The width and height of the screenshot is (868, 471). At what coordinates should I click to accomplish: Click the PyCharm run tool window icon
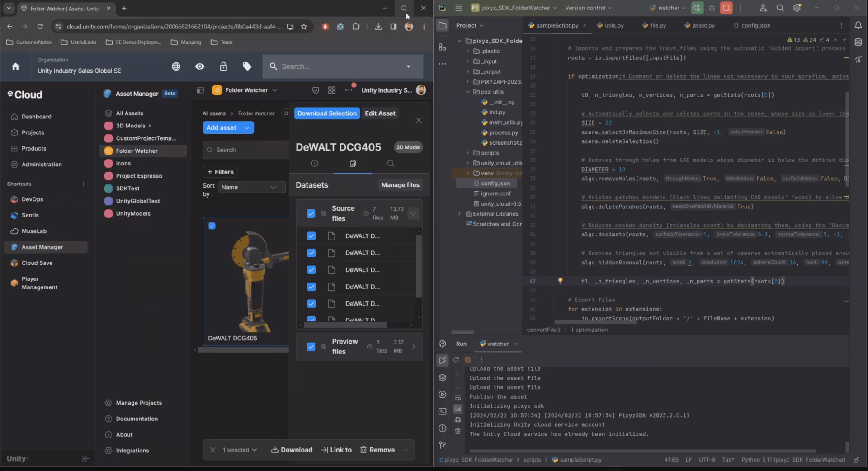pos(442,360)
